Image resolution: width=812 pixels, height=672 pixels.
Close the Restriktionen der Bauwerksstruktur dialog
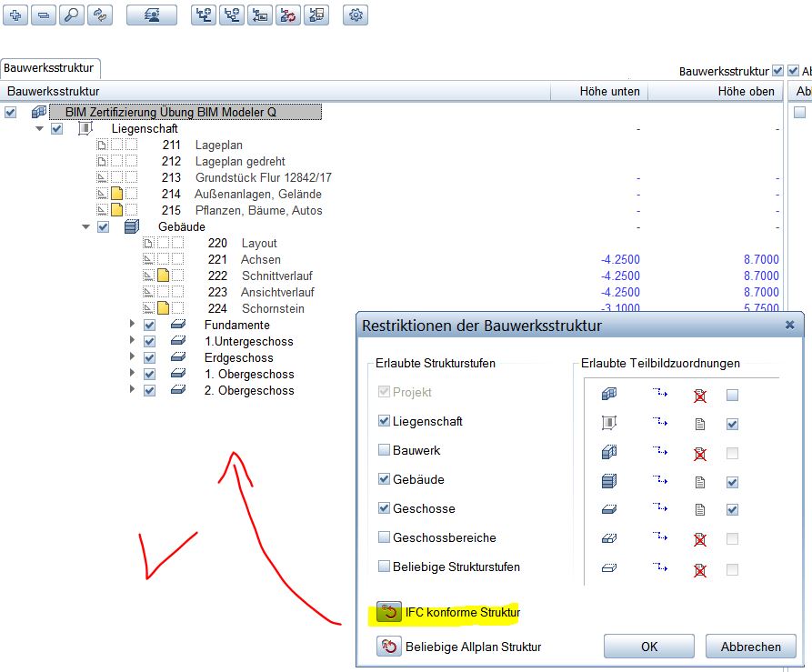point(789,324)
